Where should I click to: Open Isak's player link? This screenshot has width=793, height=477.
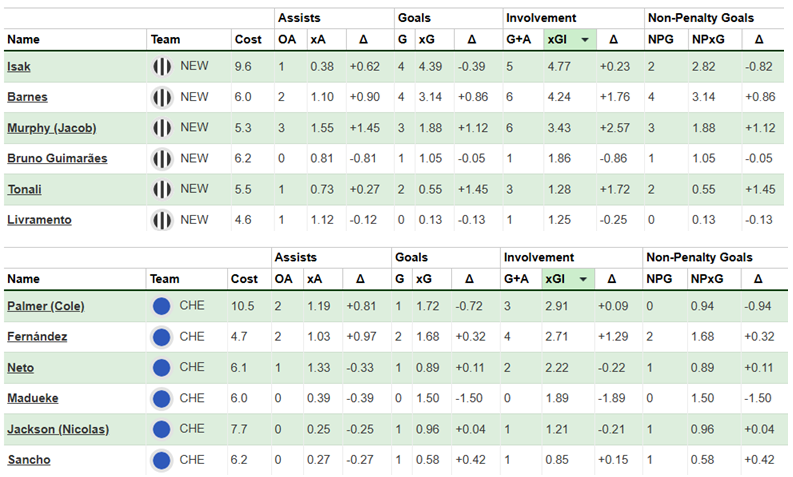pos(17,67)
